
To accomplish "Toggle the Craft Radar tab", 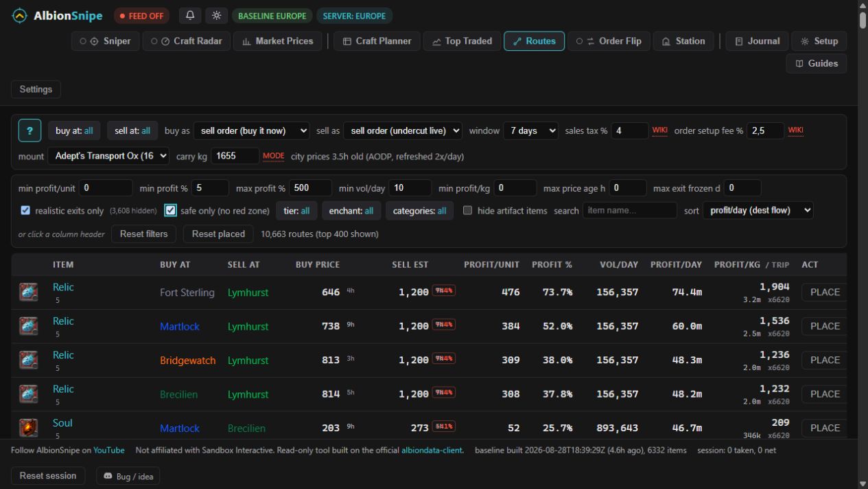I will pos(187,41).
